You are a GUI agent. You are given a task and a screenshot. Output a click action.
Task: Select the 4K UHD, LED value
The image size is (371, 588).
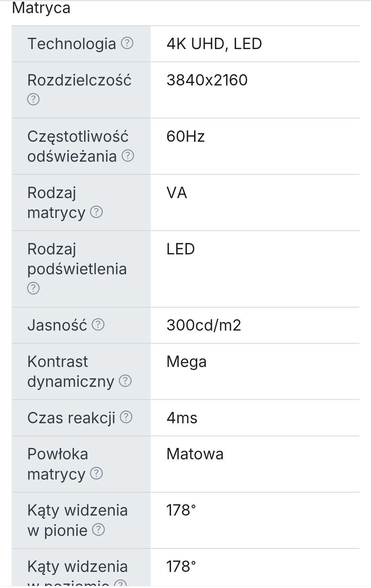coord(214,44)
